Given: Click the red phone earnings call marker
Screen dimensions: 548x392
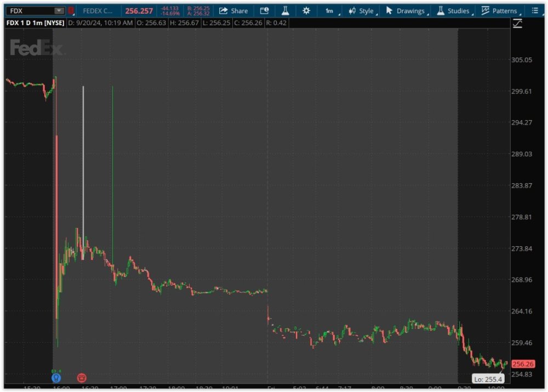Looking at the screenshot, I should pos(82,378).
